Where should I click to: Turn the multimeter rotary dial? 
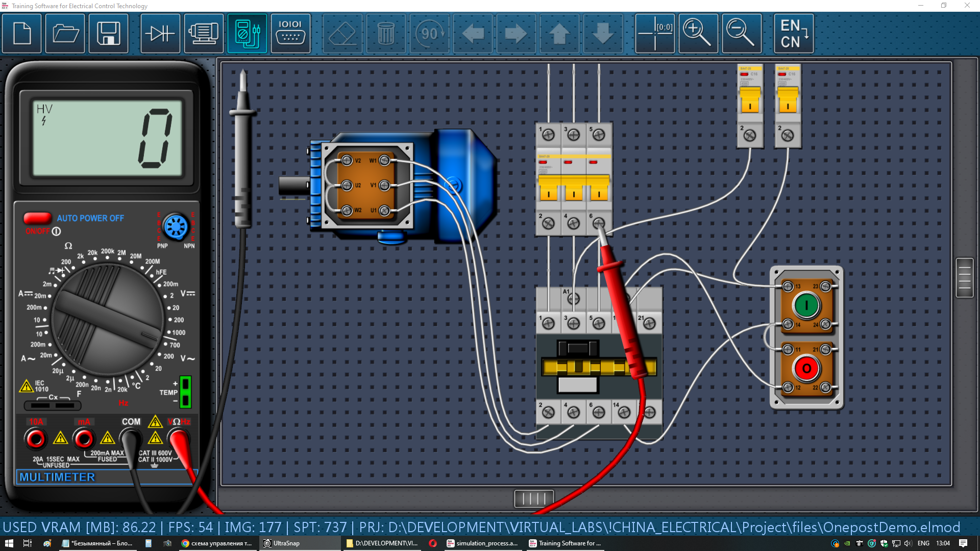(x=107, y=320)
